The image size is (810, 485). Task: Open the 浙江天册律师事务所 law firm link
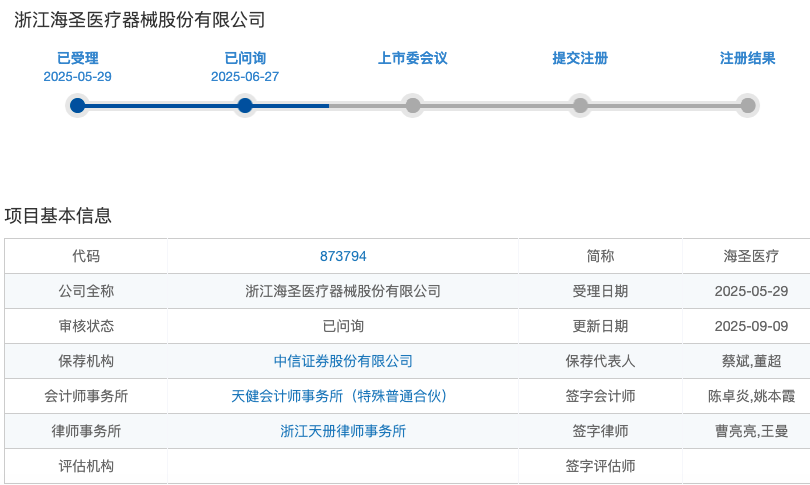click(x=343, y=431)
